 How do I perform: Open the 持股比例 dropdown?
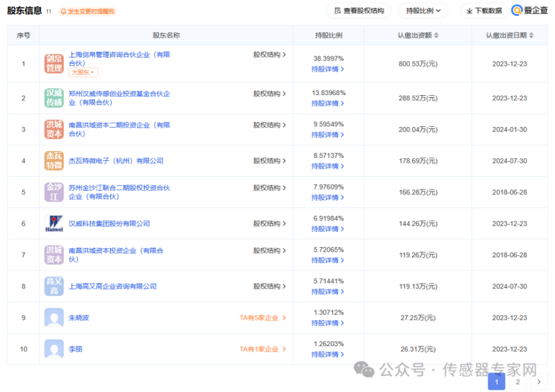pos(423,10)
